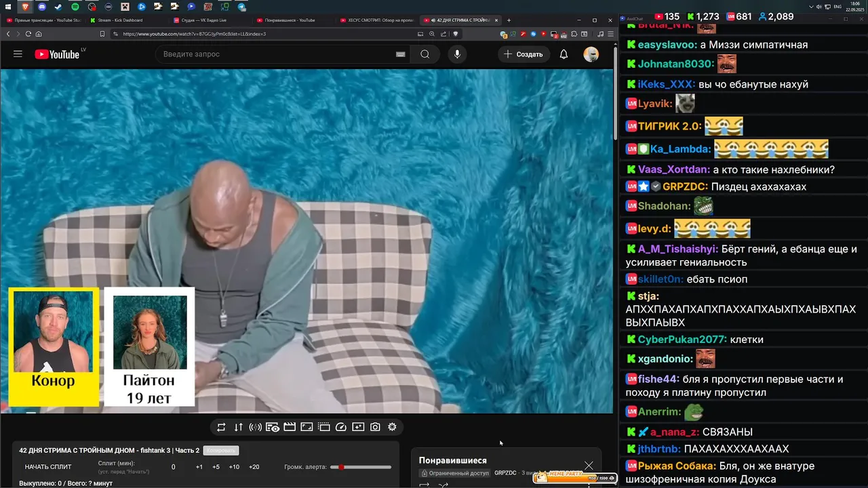This screenshot has height=488, width=868.
Task: Open the Spotify taskbar icon
Action: [75, 6]
